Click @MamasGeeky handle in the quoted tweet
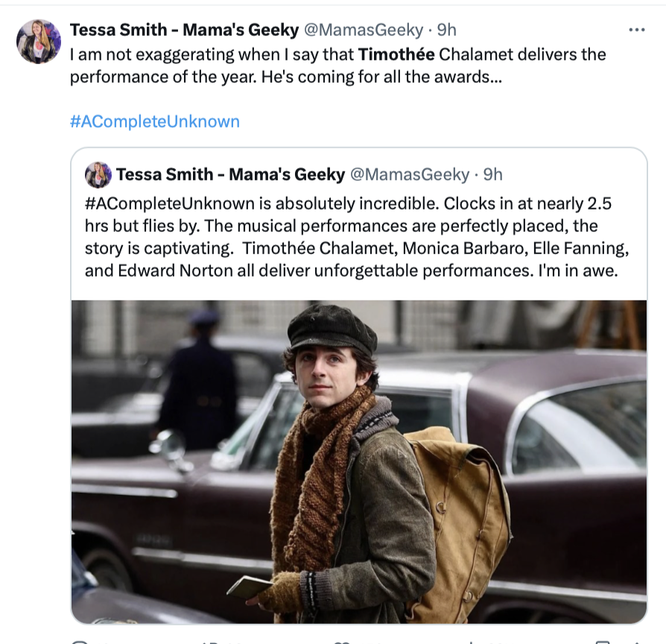The height and width of the screenshot is (644, 666). (410, 174)
